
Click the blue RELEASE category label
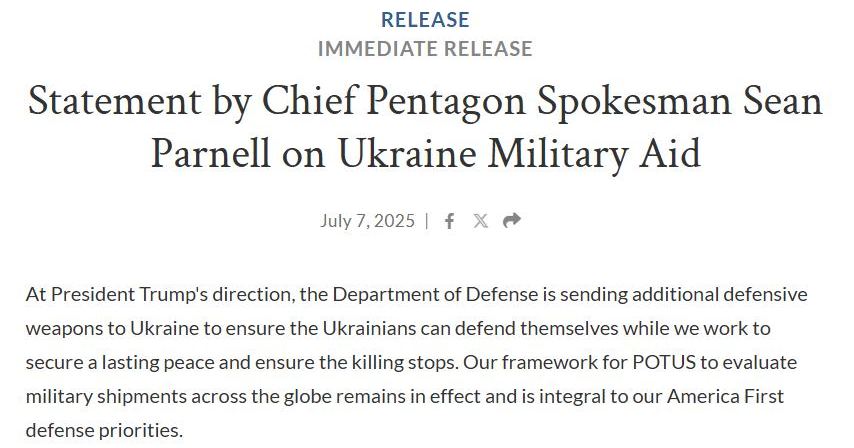(x=425, y=20)
